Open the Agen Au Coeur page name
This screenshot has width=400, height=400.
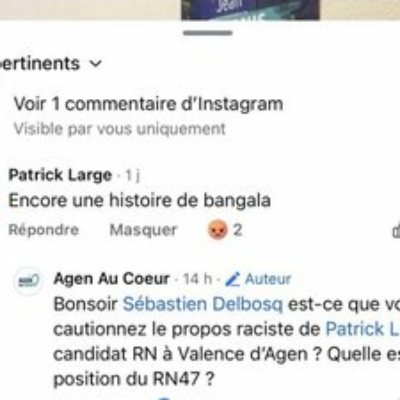click(112, 279)
